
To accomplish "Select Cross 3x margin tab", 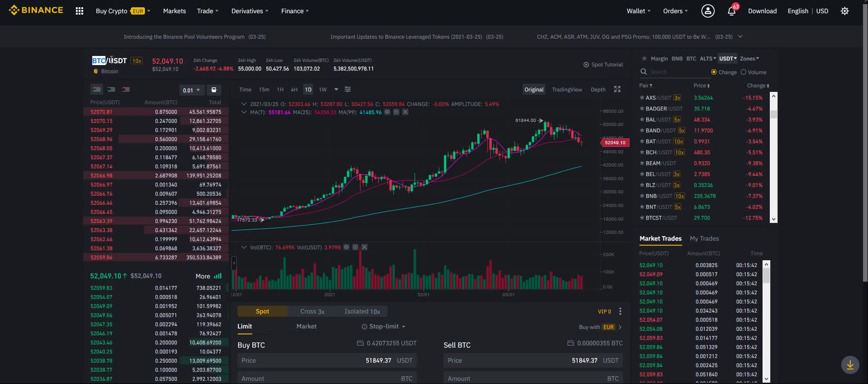I will [x=312, y=311].
